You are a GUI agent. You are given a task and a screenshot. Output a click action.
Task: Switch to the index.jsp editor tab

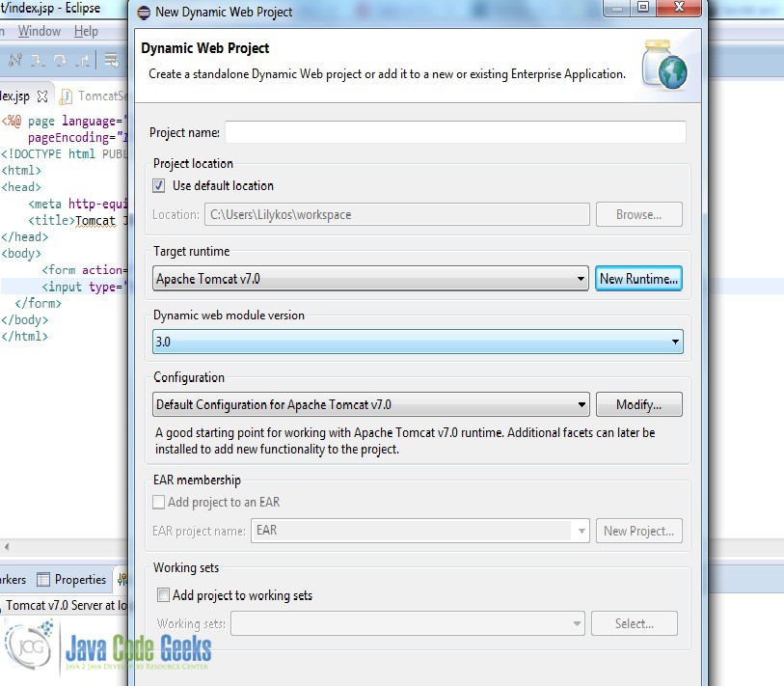(x=15, y=96)
